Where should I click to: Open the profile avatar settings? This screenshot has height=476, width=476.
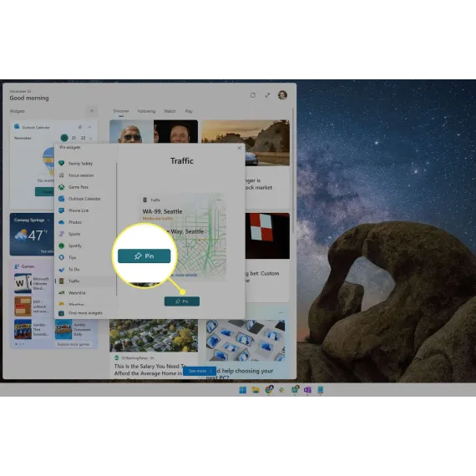(x=282, y=95)
